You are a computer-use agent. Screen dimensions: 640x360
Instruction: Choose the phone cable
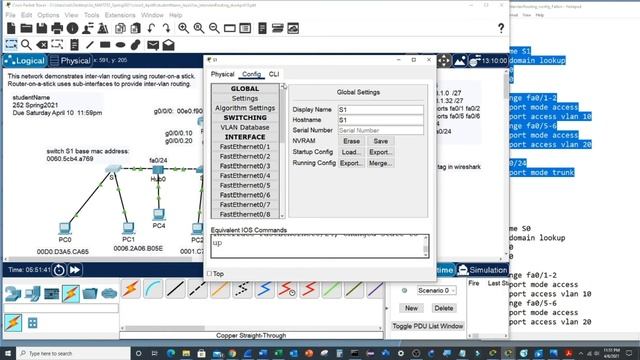pyautogui.click(x=242, y=289)
